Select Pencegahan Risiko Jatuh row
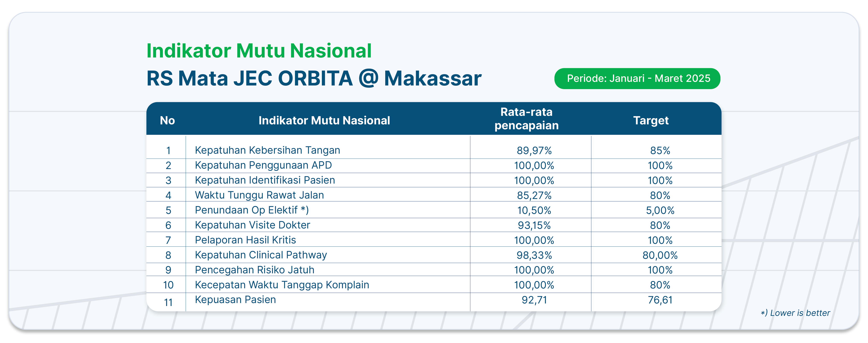The height and width of the screenshot is (343, 868). [x=434, y=270]
